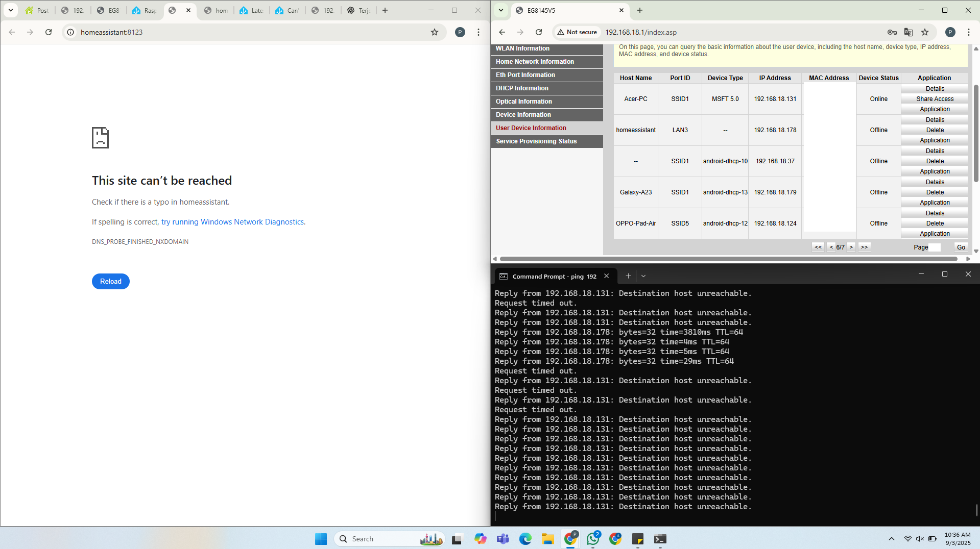Launch File Explorer from the taskbar
This screenshot has height=549, width=980.
pyautogui.click(x=548, y=539)
